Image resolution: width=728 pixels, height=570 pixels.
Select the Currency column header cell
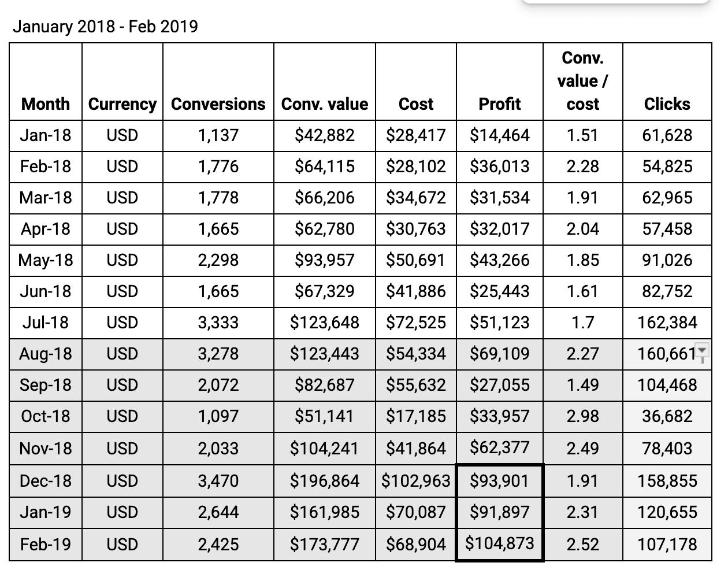pos(122,104)
